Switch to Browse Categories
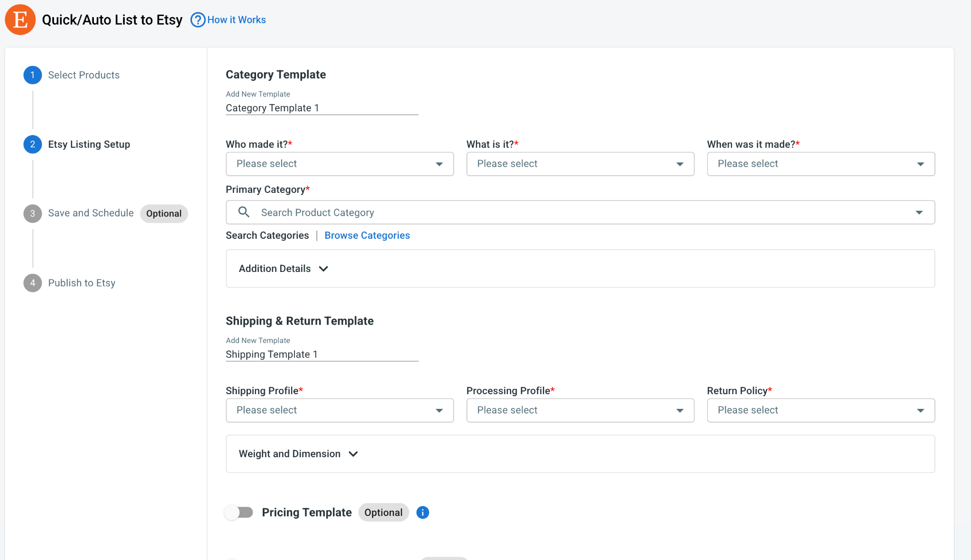The width and height of the screenshot is (971, 560). [x=367, y=235]
